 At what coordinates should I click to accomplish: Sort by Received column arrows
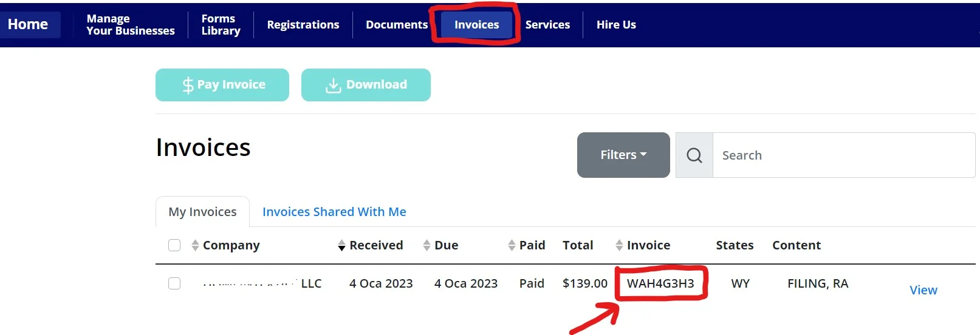(x=341, y=245)
